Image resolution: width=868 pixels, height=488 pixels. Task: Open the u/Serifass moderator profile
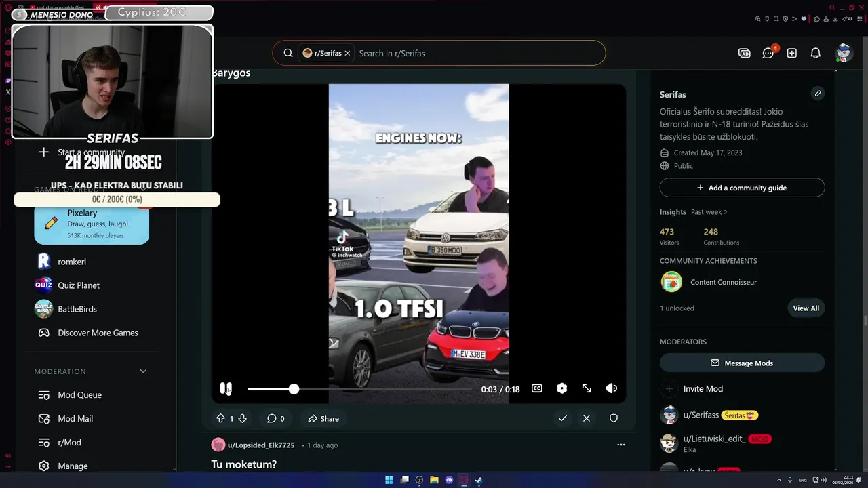(701, 415)
